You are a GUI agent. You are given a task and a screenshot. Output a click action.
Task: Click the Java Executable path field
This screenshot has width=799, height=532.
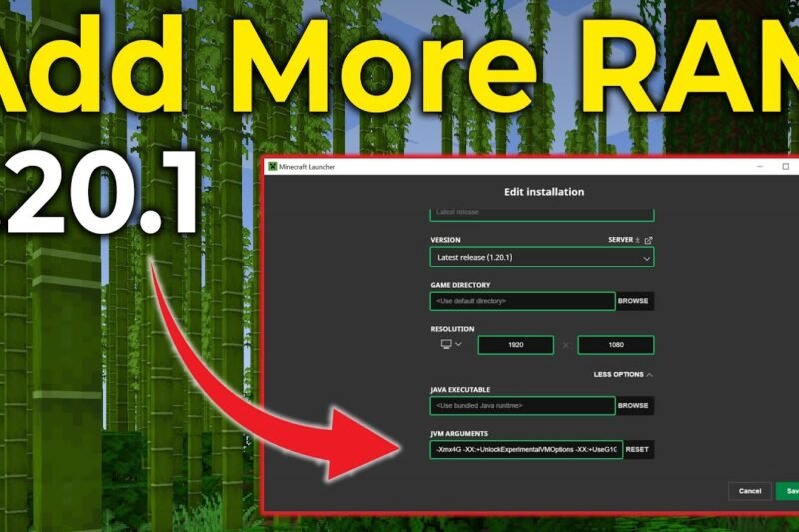click(x=522, y=406)
